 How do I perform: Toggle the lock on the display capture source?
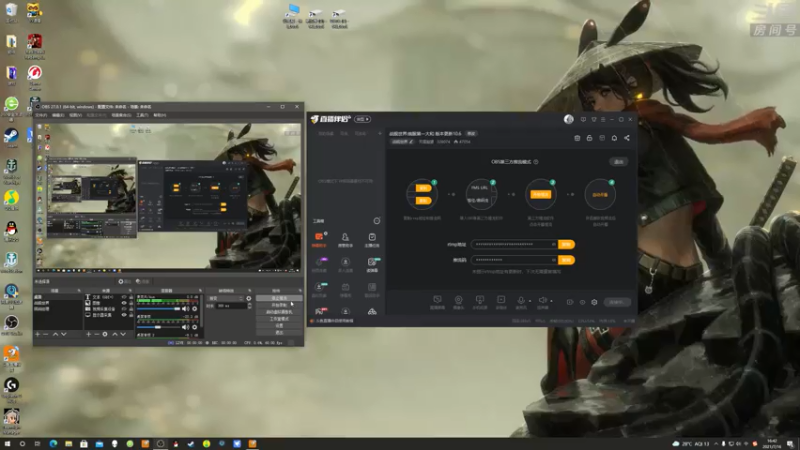(131, 315)
